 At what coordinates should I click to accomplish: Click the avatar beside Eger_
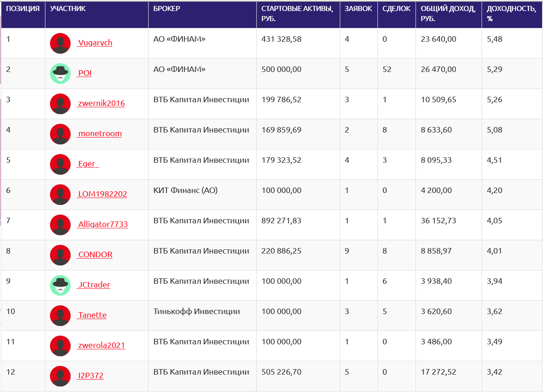(x=60, y=165)
